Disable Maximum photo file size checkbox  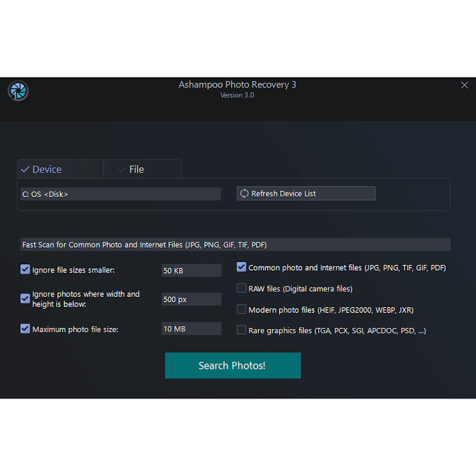coord(25,328)
